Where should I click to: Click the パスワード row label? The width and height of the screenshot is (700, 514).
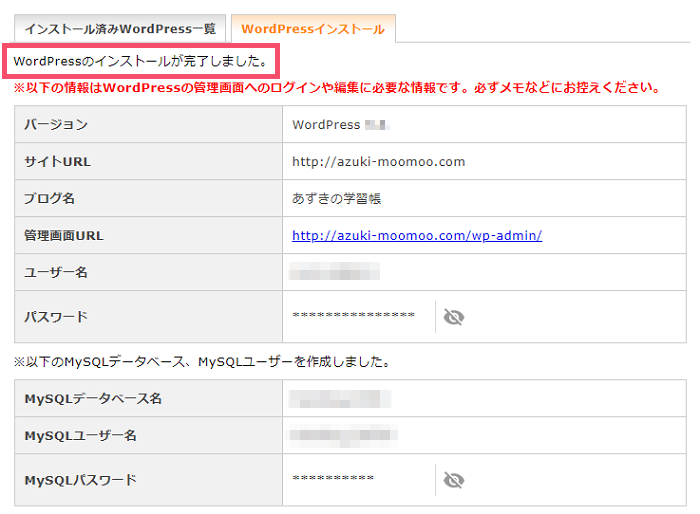[x=56, y=317]
